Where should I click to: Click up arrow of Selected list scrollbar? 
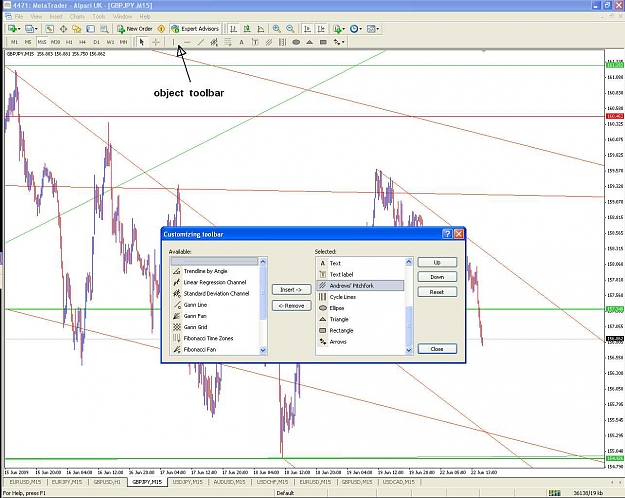[409, 262]
